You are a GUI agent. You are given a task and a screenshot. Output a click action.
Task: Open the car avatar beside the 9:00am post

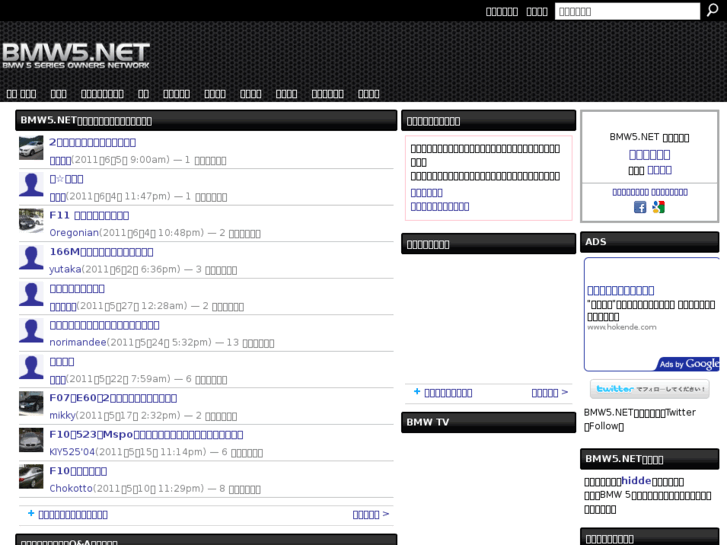(x=31, y=147)
